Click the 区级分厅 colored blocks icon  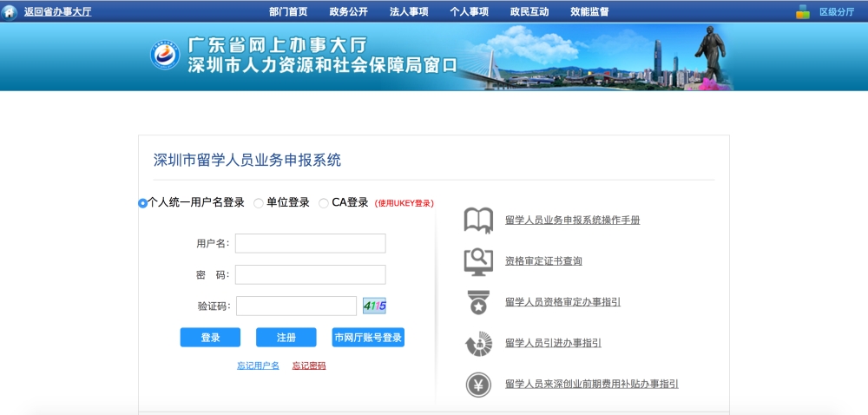(803, 11)
